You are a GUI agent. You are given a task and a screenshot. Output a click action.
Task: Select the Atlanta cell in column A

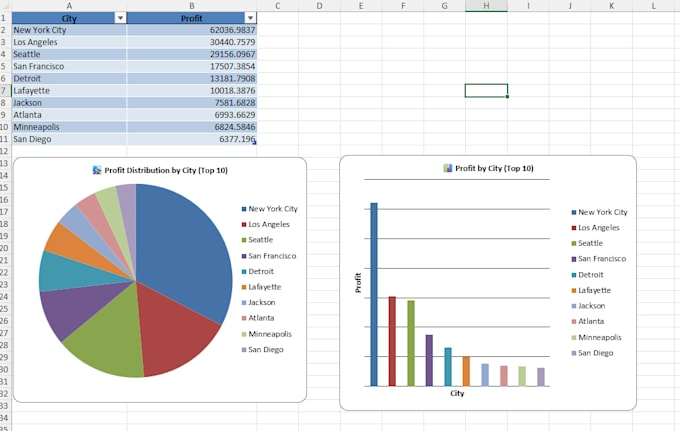click(69, 115)
